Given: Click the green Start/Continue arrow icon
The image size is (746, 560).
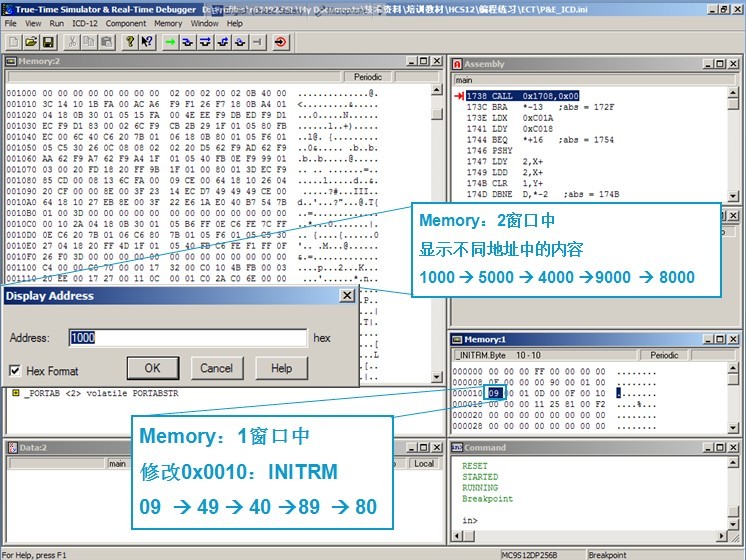Looking at the screenshot, I should pyautogui.click(x=172, y=42).
